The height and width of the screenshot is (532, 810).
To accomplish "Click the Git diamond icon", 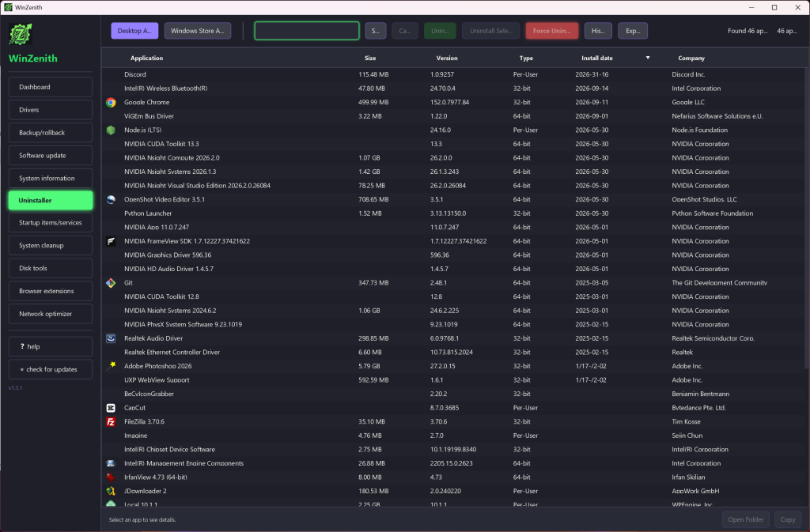I will [x=111, y=283].
